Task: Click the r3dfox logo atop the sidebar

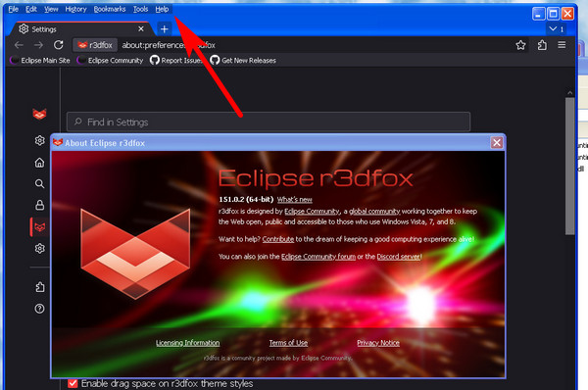Action: pos(39,114)
